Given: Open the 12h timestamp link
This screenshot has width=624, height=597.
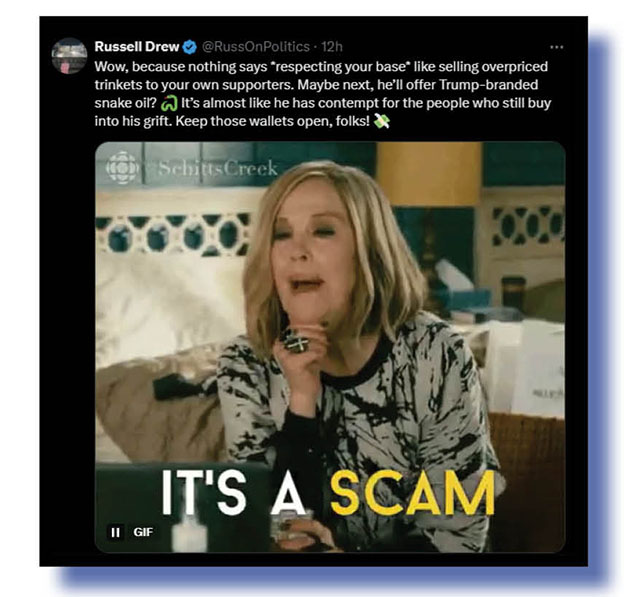Looking at the screenshot, I should (x=332, y=47).
